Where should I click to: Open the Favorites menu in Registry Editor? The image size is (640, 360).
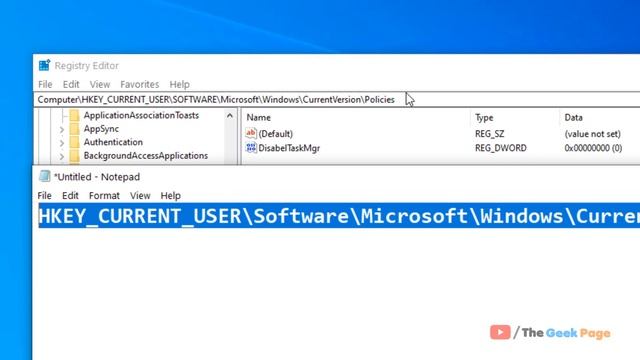tap(140, 84)
